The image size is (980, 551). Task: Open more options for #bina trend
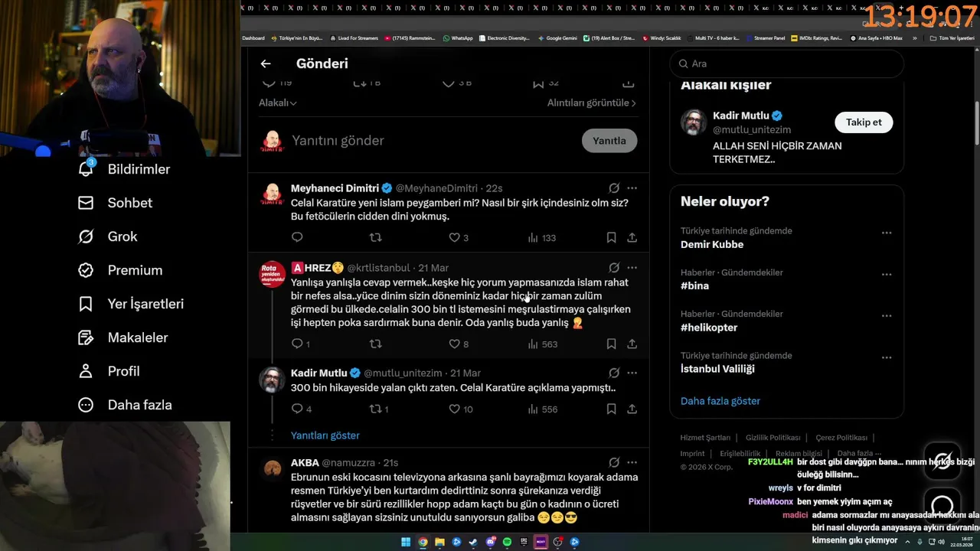coord(887,274)
